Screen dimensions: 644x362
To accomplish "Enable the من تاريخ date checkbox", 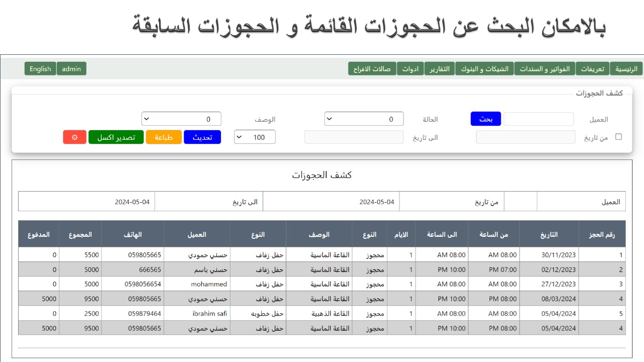I will 618,137.
